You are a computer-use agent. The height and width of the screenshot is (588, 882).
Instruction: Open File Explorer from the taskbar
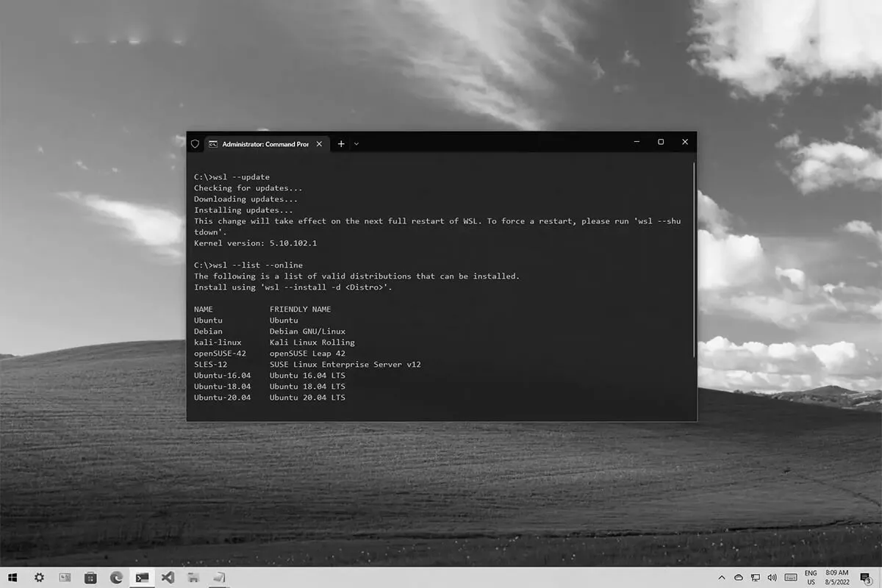tap(193, 578)
